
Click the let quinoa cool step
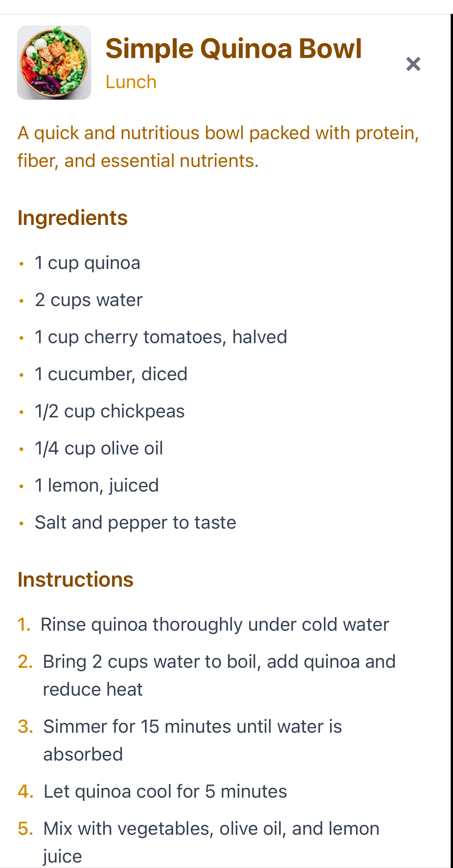pos(165,791)
